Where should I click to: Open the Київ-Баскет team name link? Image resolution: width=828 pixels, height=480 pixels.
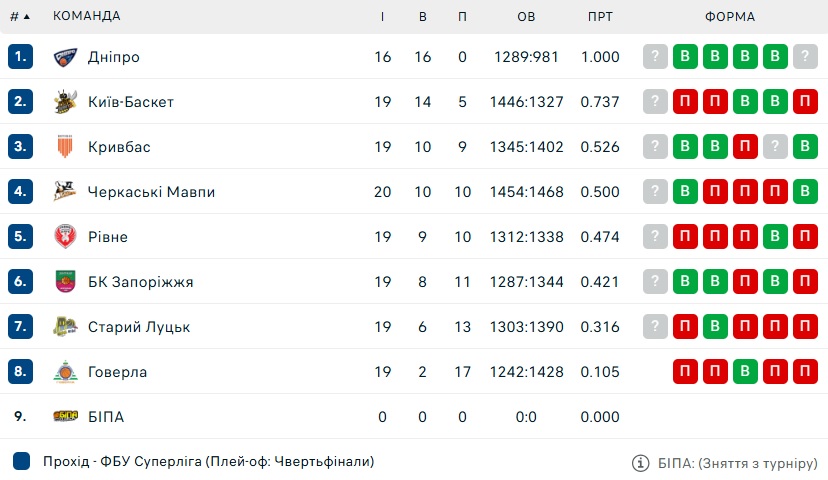pos(131,101)
